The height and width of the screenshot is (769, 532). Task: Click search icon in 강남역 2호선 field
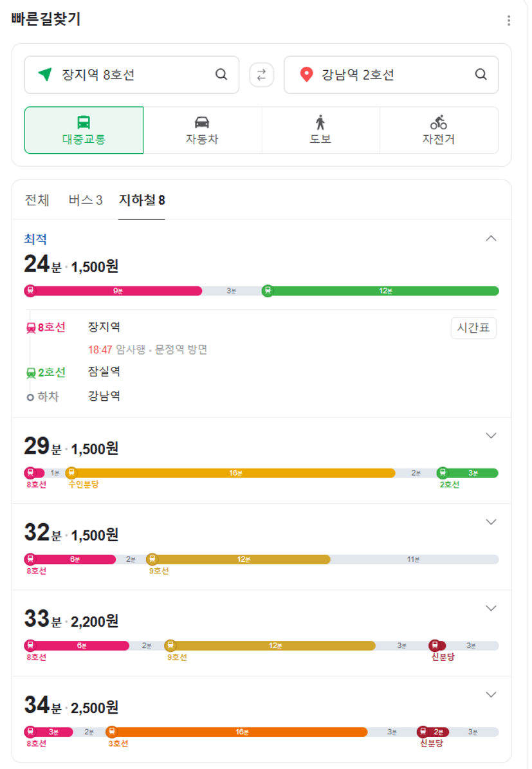pos(481,75)
